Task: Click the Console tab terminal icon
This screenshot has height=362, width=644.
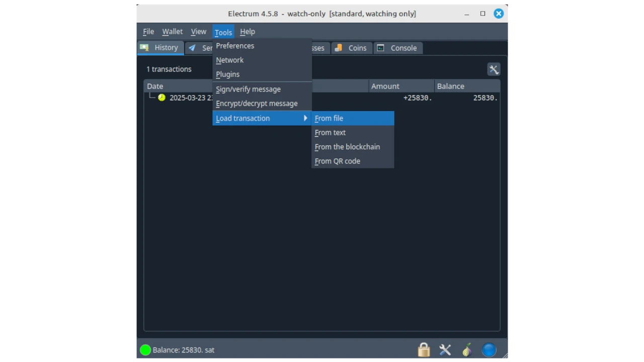Action: click(x=381, y=48)
